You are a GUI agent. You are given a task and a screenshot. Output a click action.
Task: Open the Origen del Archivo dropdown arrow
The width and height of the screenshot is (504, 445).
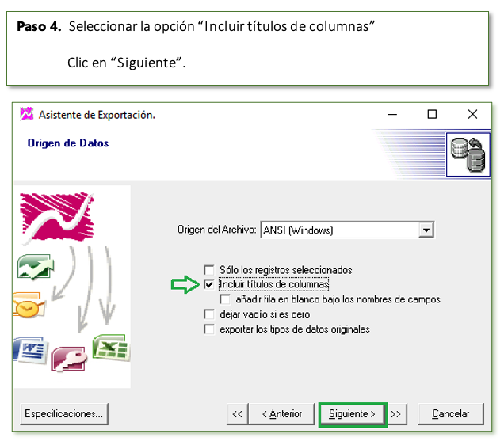click(x=426, y=230)
